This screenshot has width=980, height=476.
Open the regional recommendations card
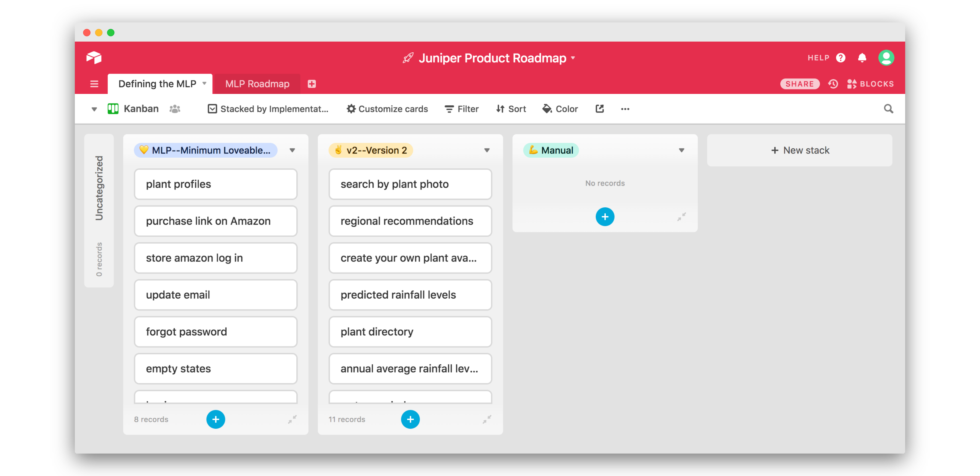click(x=410, y=221)
